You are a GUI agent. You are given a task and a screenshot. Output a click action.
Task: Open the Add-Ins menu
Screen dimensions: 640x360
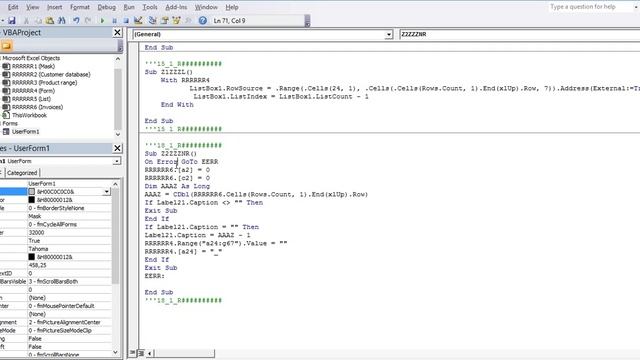click(x=176, y=7)
